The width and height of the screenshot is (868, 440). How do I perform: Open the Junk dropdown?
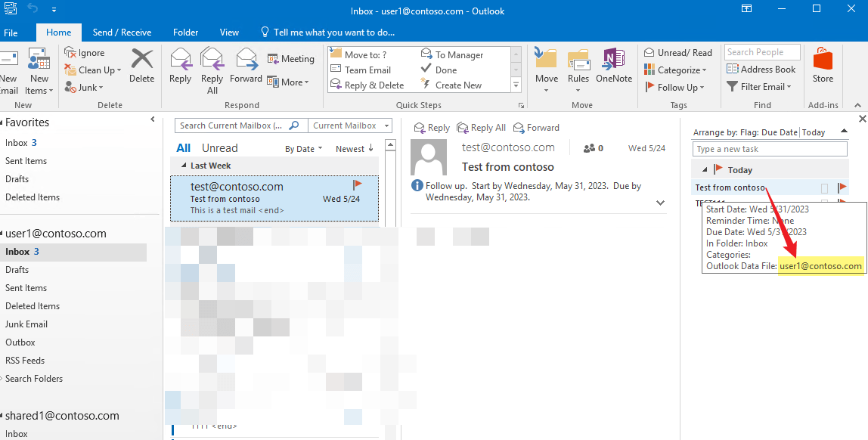tap(84, 88)
